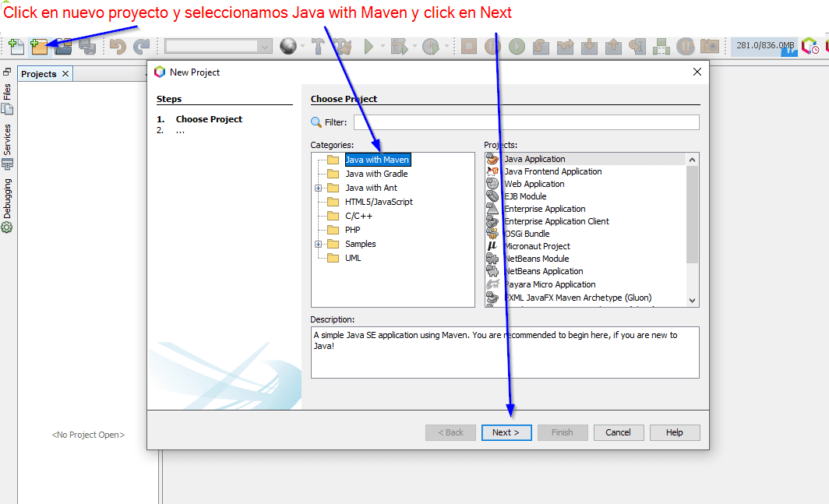829x504 pixels.
Task: Click the Next button
Action: pyautogui.click(x=506, y=432)
